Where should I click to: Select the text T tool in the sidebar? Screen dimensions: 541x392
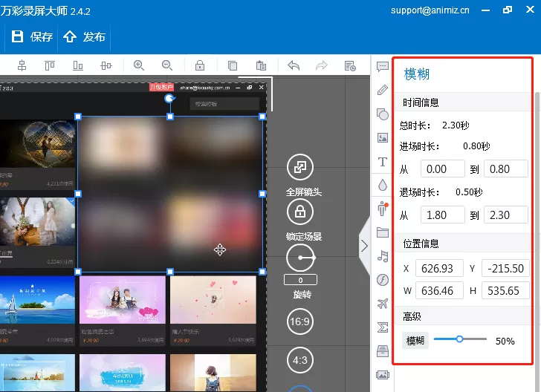pos(383,162)
